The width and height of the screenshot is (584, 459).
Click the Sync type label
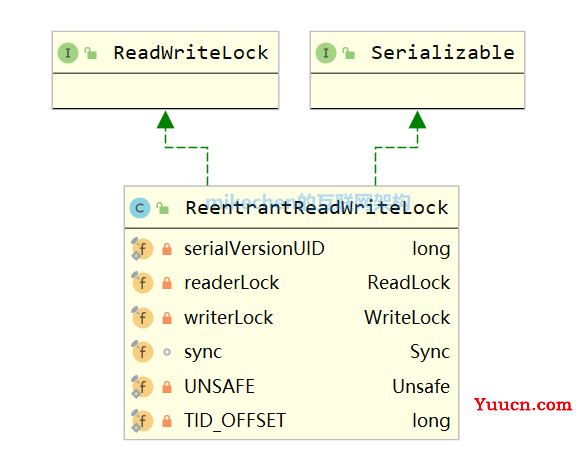coord(430,352)
